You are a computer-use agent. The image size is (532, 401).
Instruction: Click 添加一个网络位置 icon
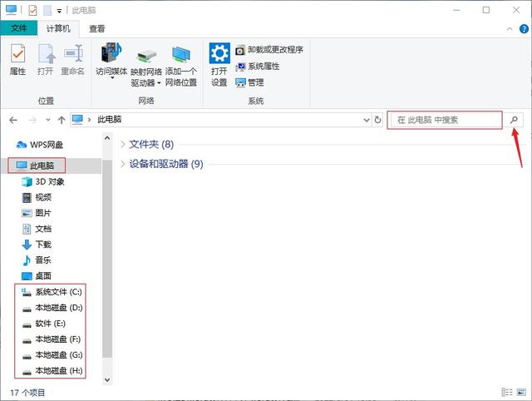(181, 54)
